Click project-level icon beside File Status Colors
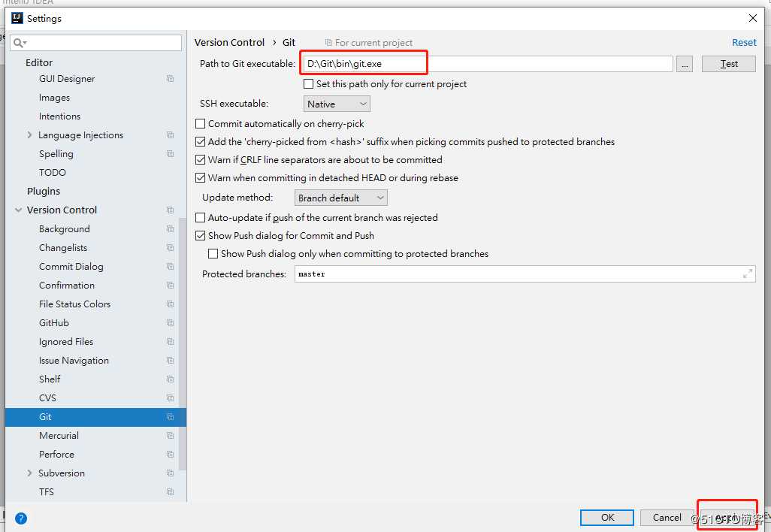The height and width of the screenshot is (532, 771). [x=170, y=304]
